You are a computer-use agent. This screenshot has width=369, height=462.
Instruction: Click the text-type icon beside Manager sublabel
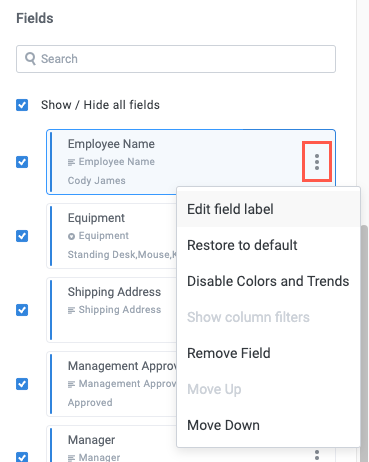point(71,458)
